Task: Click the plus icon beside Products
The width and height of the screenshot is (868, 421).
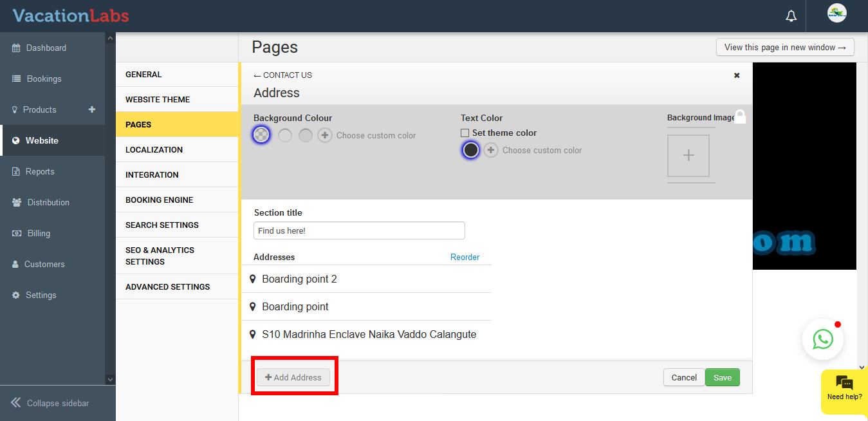Action: pyautogui.click(x=92, y=109)
